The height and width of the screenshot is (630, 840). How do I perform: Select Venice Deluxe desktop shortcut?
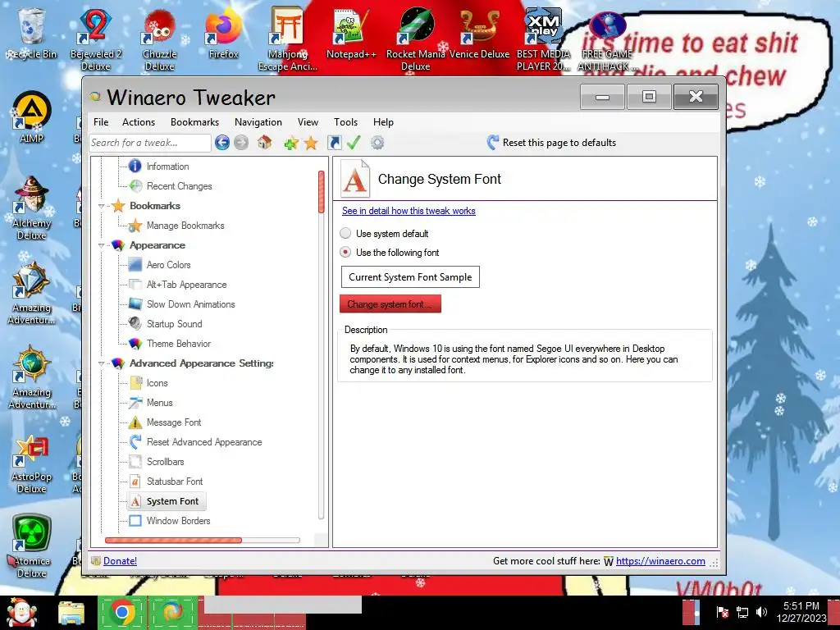click(x=479, y=34)
